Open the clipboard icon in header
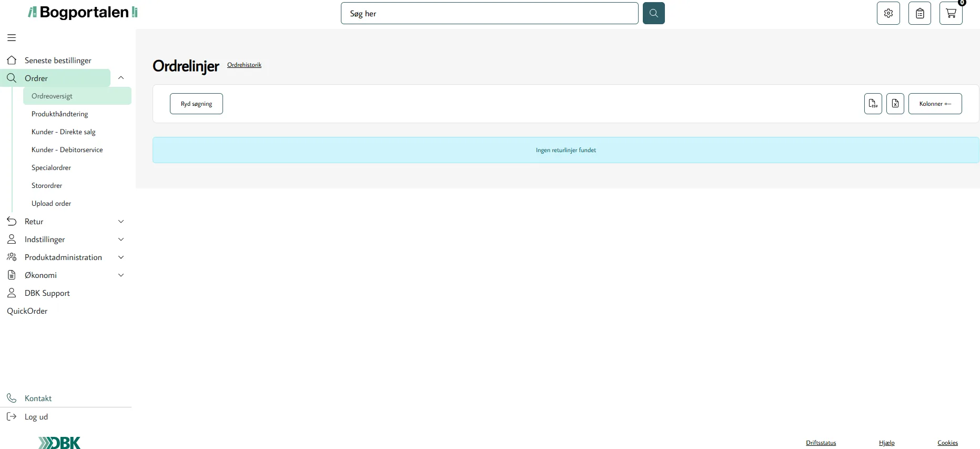This screenshot has width=980, height=449. (920, 13)
